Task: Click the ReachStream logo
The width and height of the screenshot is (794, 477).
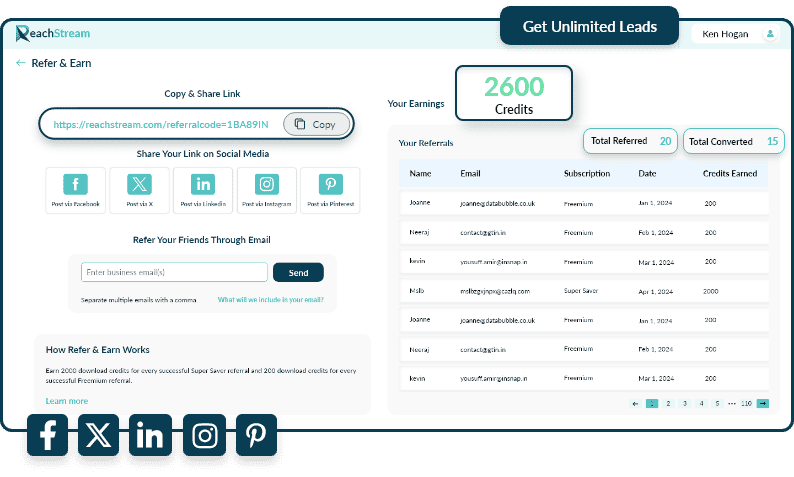Action: (53, 33)
